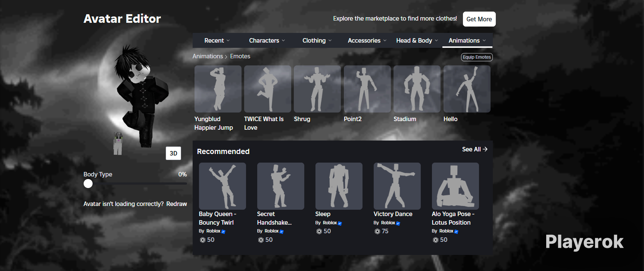Image resolution: width=644 pixels, height=271 pixels.
Task: Open See All recommended items
Action: (475, 149)
